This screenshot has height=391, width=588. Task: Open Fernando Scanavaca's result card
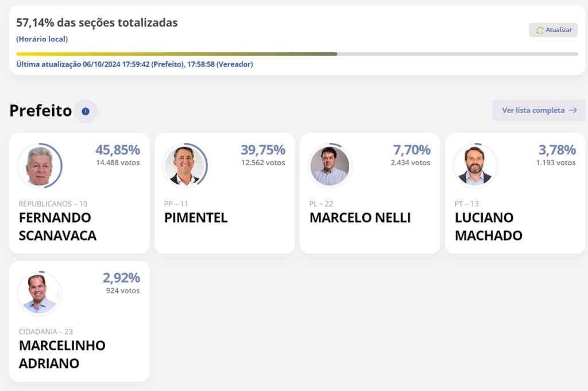(79, 193)
